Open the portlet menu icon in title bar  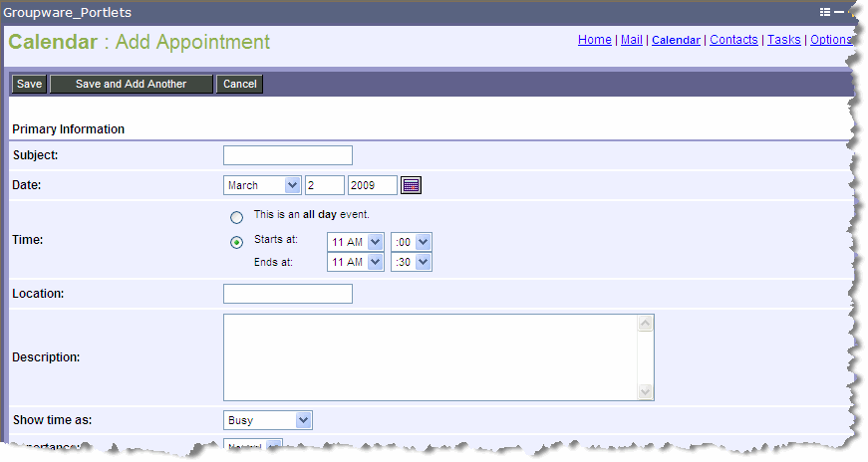[x=825, y=12]
